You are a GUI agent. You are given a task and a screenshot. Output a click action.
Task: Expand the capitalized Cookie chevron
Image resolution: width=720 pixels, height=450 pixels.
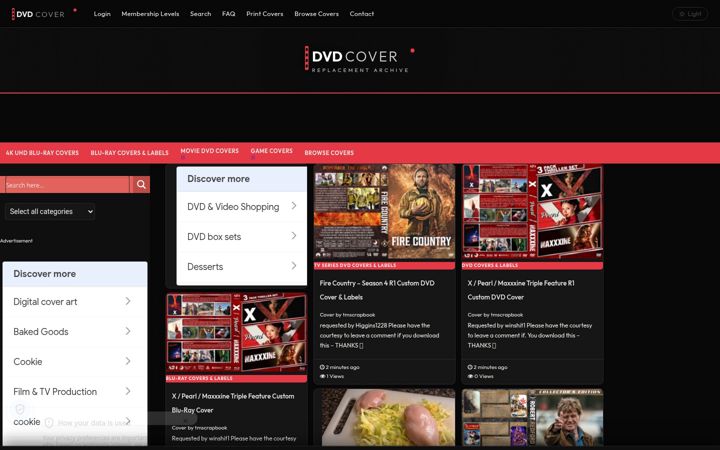[x=128, y=361]
